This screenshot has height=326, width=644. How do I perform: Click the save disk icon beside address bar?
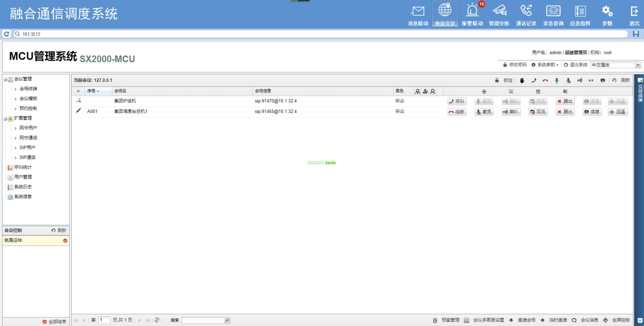tap(635, 34)
